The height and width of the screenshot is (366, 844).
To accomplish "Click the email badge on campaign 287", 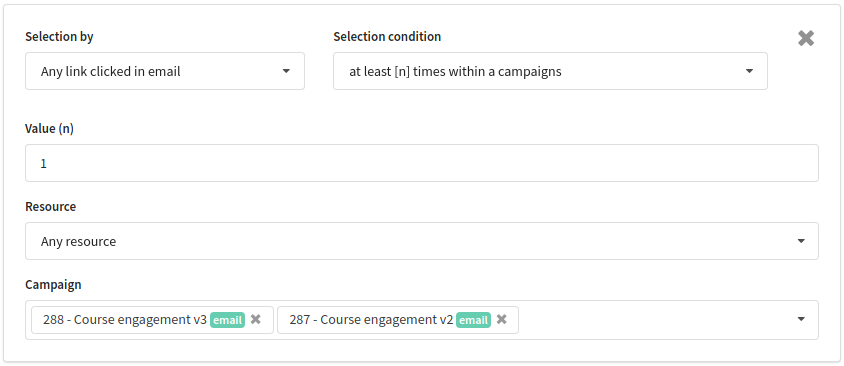I will coord(473,320).
